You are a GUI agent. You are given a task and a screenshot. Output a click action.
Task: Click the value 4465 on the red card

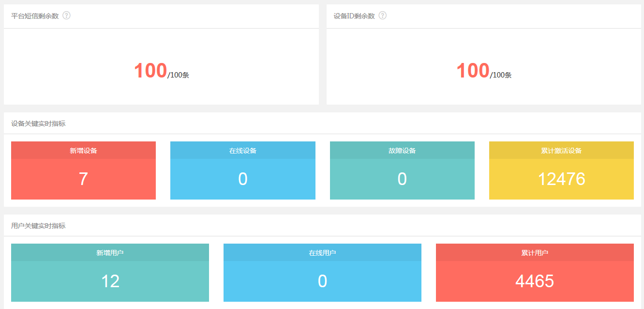tap(535, 279)
